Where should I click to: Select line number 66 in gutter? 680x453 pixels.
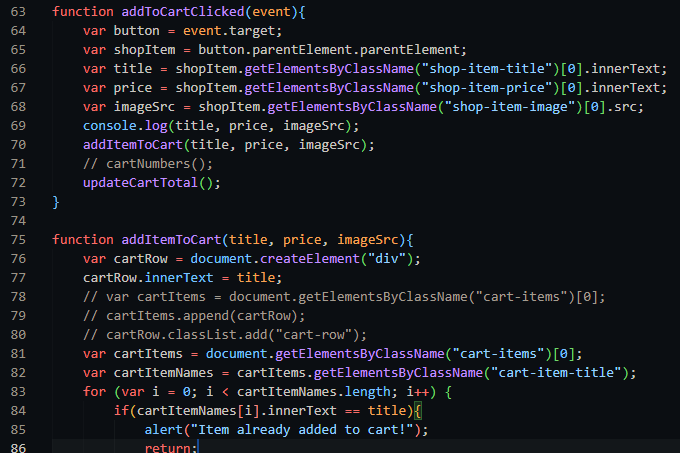click(18, 69)
